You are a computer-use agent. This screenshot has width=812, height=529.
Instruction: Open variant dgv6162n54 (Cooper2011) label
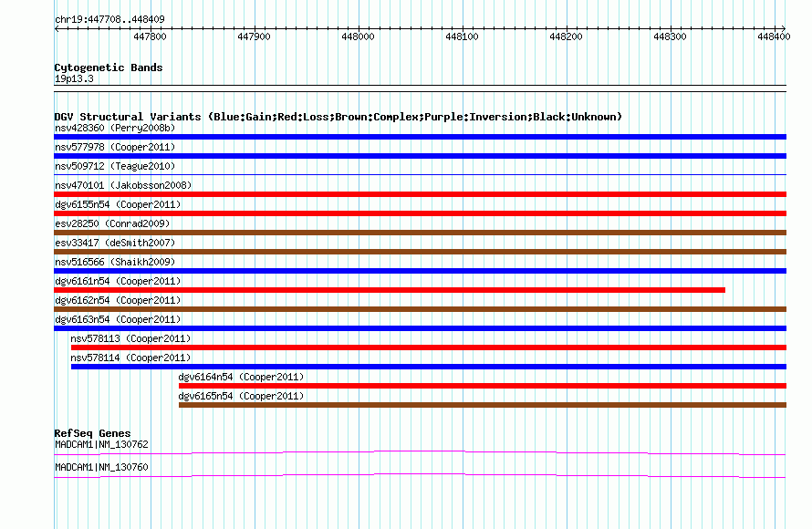pyautogui.click(x=118, y=300)
